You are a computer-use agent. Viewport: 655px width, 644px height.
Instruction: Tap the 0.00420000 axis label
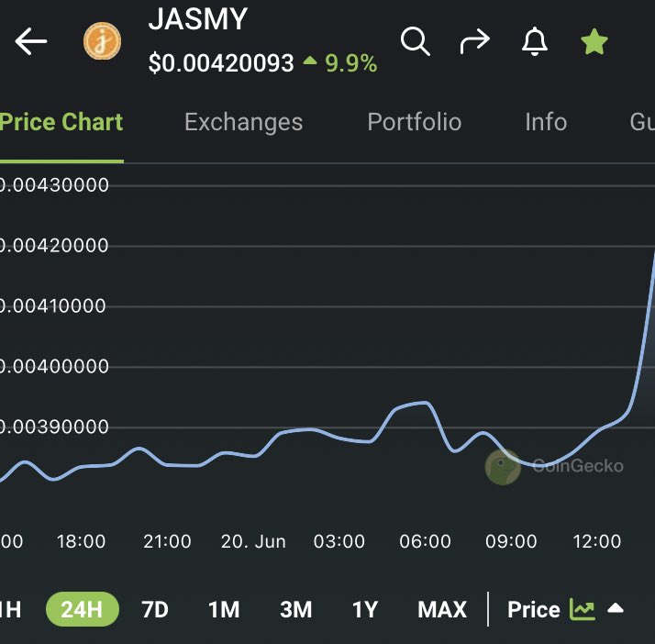tap(54, 245)
